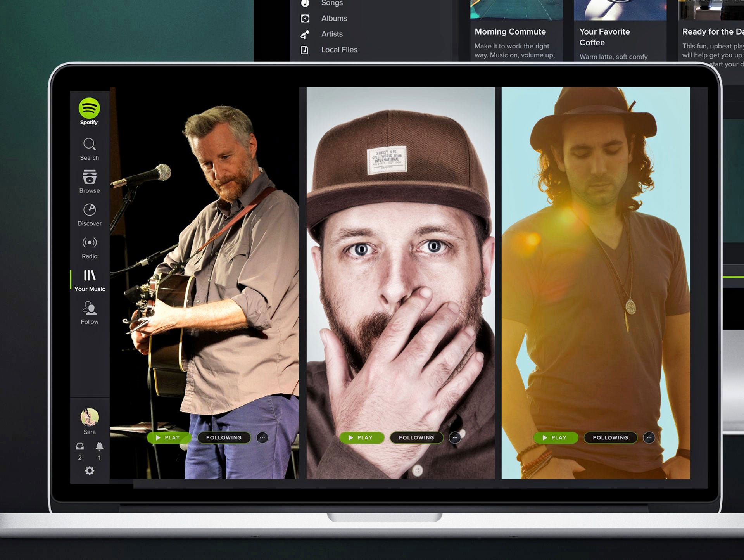
Task: Open Local Files in the library
Action: tap(338, 50)
